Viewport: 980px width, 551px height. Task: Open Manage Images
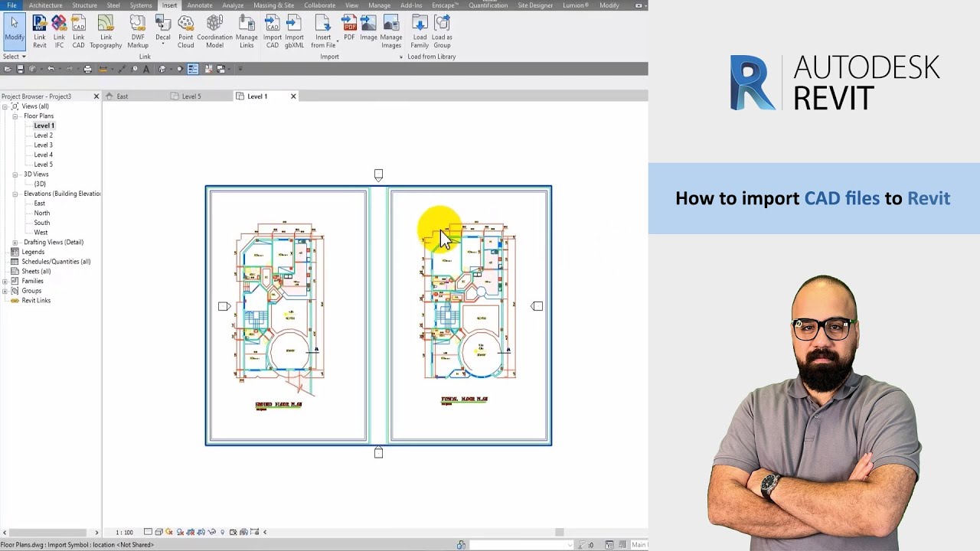pos(391,31)
